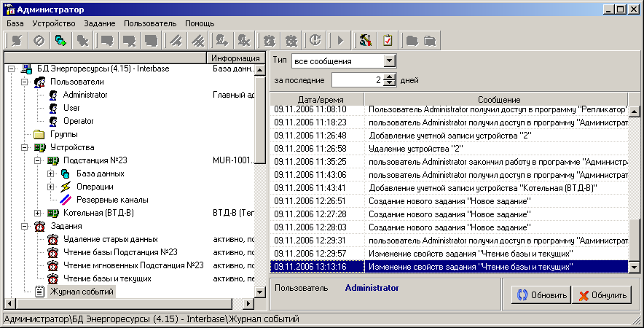Click the add-task alarm clock toolbar icon
The width and height of the screenshot is (644, 328).
[270, 40]
